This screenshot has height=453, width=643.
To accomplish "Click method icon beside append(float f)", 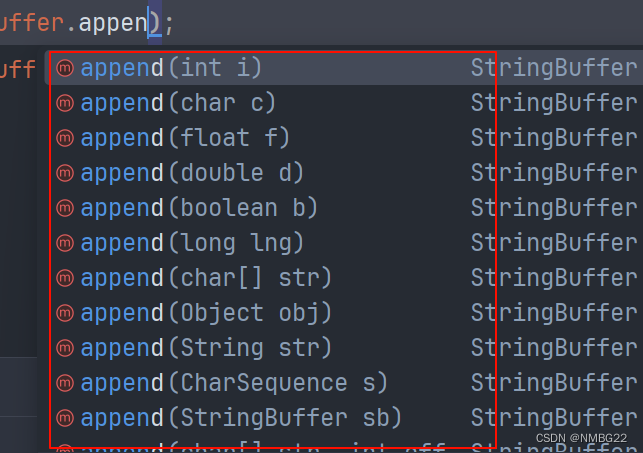I will (x=65, y=138).
